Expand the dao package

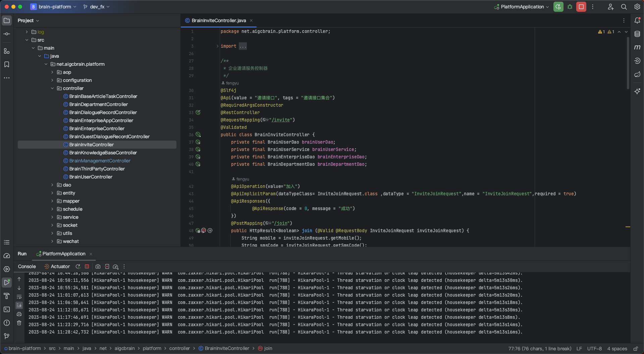[x=52, y=185]
